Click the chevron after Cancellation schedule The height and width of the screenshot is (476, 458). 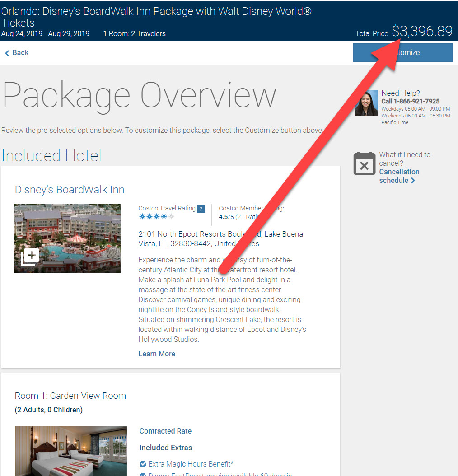click(x=413, y=180)
